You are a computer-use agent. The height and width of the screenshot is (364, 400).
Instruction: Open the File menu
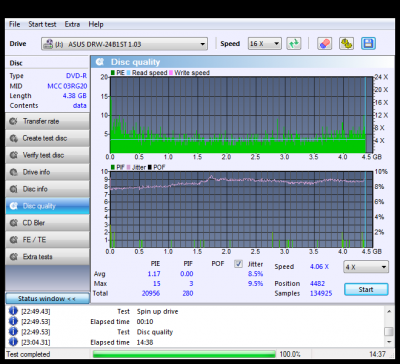coord(15,24)
